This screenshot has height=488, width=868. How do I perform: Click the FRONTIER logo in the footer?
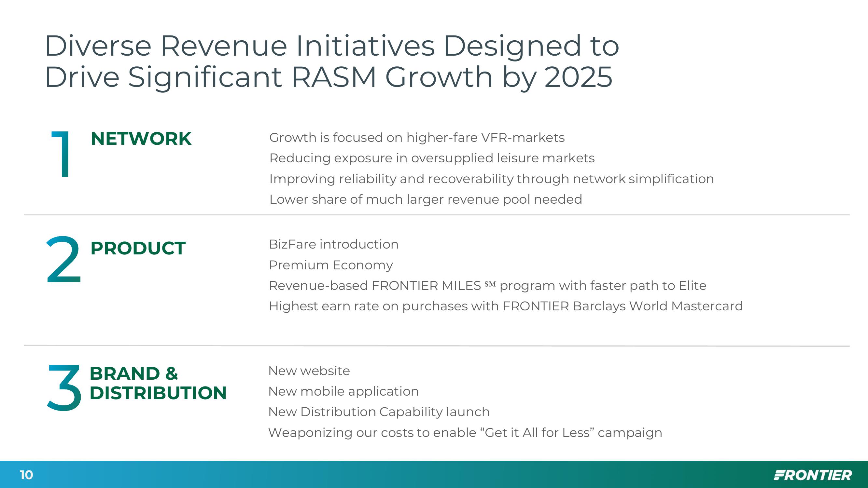click(x=813, y=475)
